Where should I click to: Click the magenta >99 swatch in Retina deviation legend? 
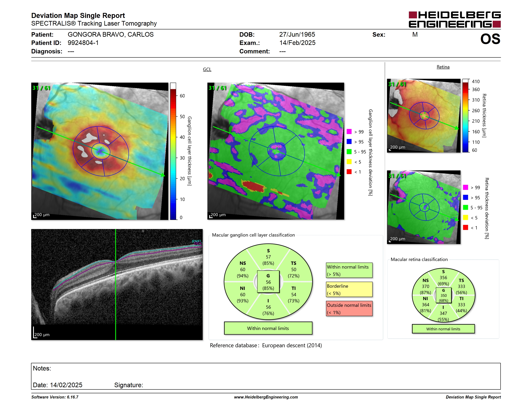click(x=465, y=187)
